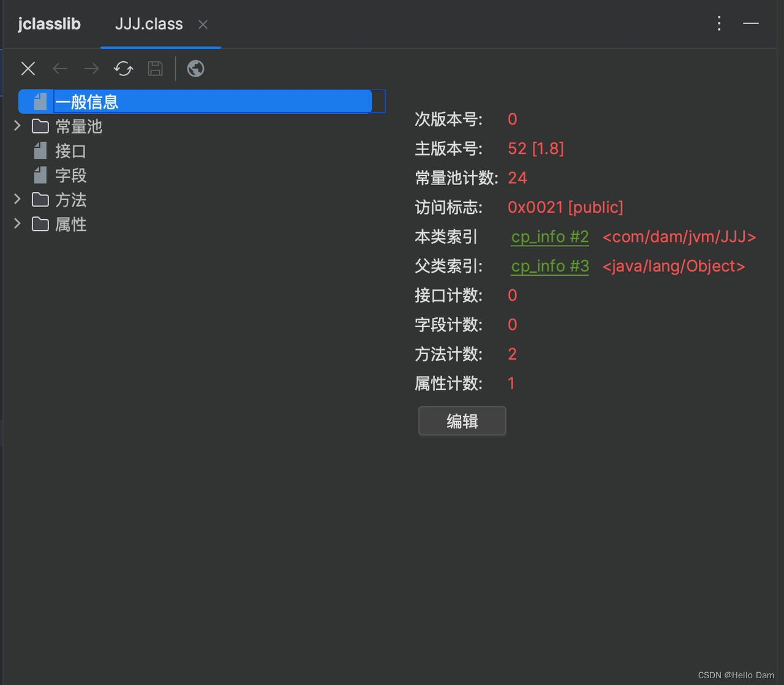784x685 pixels.
Task: Click the 常量池计数 label
Action: coord(457,178)
